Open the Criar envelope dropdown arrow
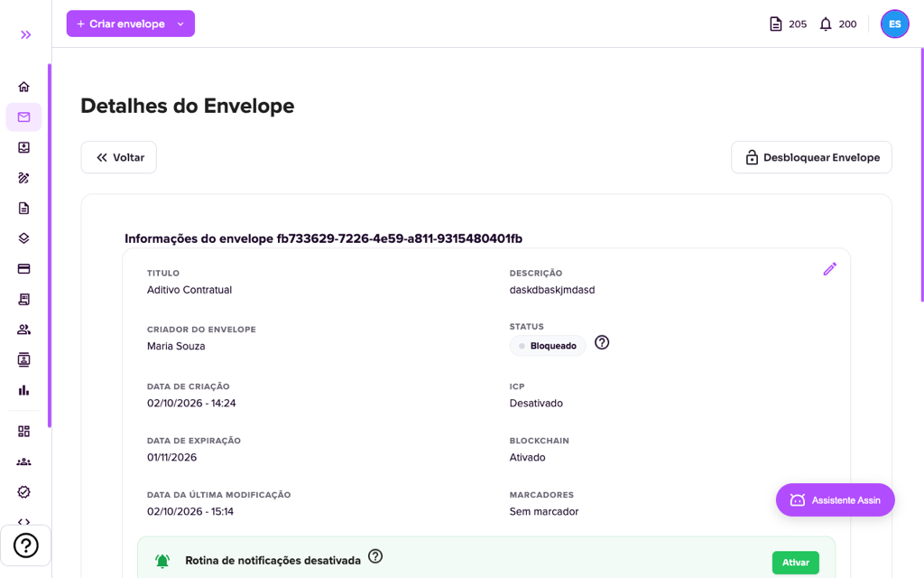 (x=180, y=24)
